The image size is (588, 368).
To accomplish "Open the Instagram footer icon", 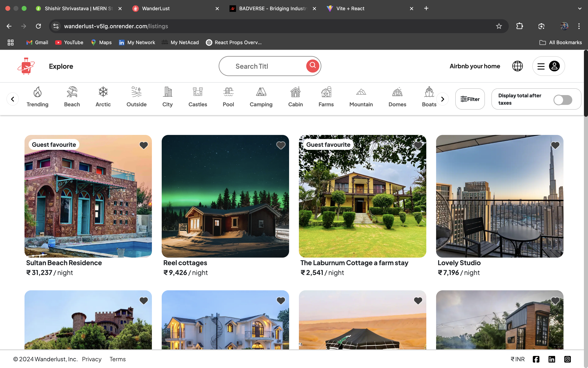I will (x=568, y=359).
